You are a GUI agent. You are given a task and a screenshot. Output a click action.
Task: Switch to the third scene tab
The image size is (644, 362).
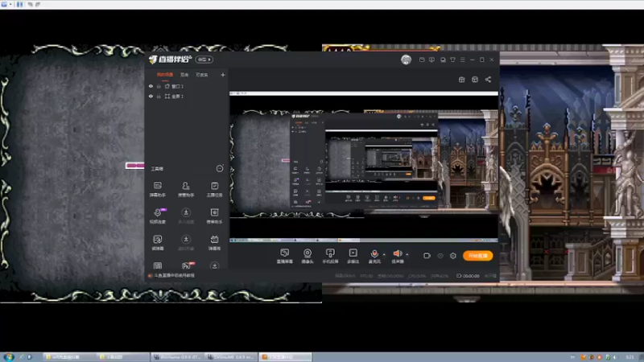click(x=202, y=75)
